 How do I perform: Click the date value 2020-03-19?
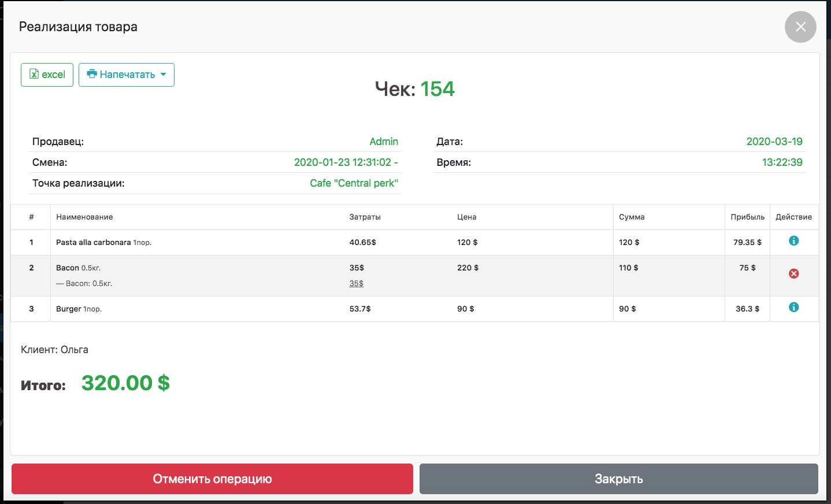pyautogui.click(x=774, y=142)
